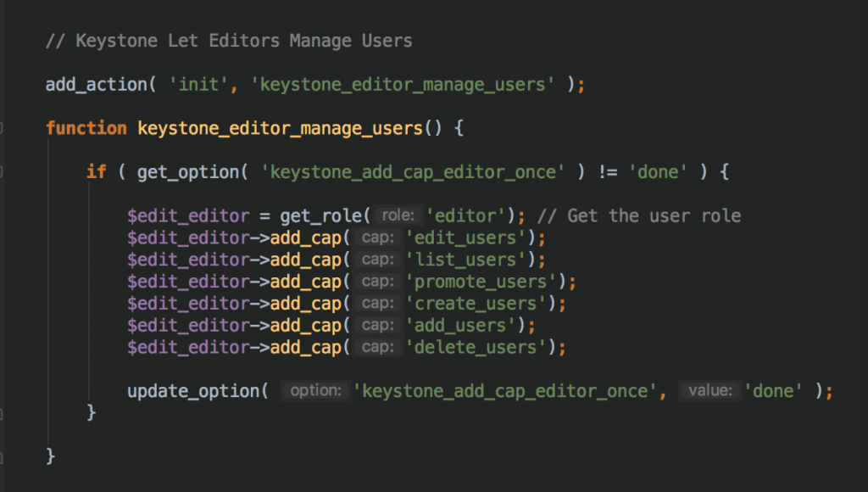
Task: Click $edit_editor on the get_role assignment line
Action: 188,216
